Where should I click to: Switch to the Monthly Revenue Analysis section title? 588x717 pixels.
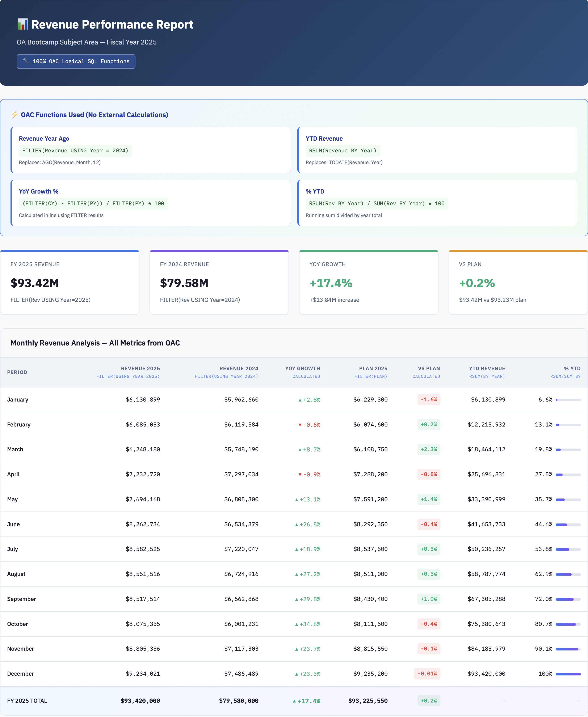tap(95, 343)
